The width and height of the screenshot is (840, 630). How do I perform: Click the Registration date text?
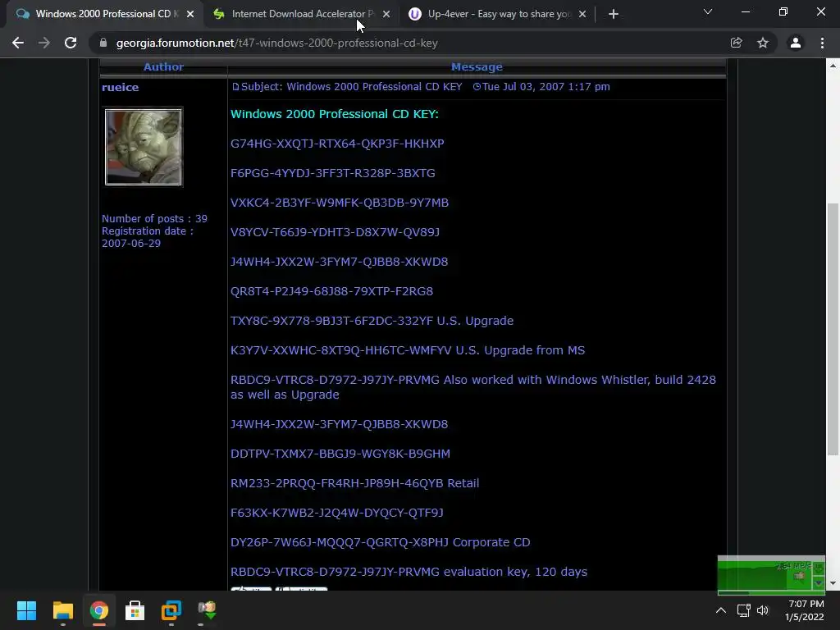pyautogui.click(x=148, y=237)
